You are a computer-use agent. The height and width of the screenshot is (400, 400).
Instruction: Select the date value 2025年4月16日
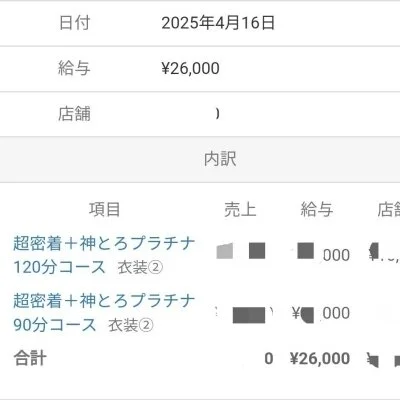click(218, 23)
